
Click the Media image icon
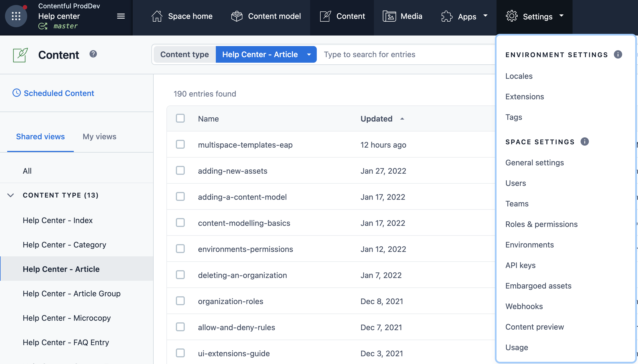389,16
